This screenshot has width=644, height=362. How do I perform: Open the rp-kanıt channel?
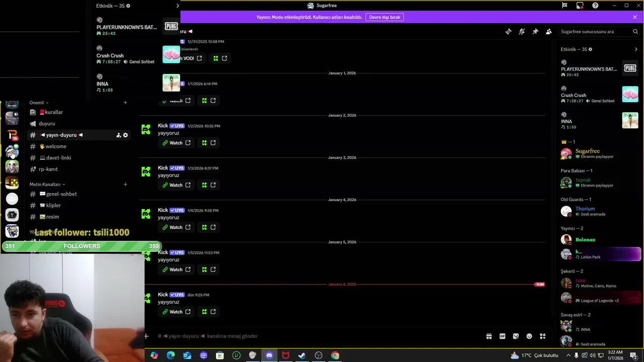click(x=78, y=169)
